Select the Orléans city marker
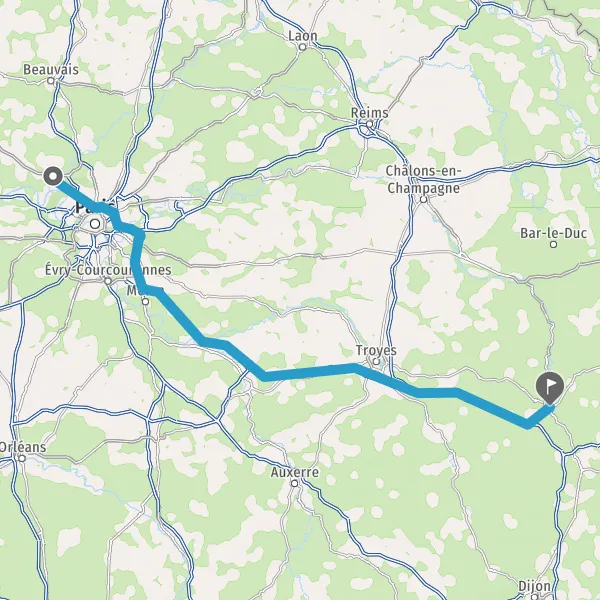Screen dimensions: 600x600 coord(22,458)
